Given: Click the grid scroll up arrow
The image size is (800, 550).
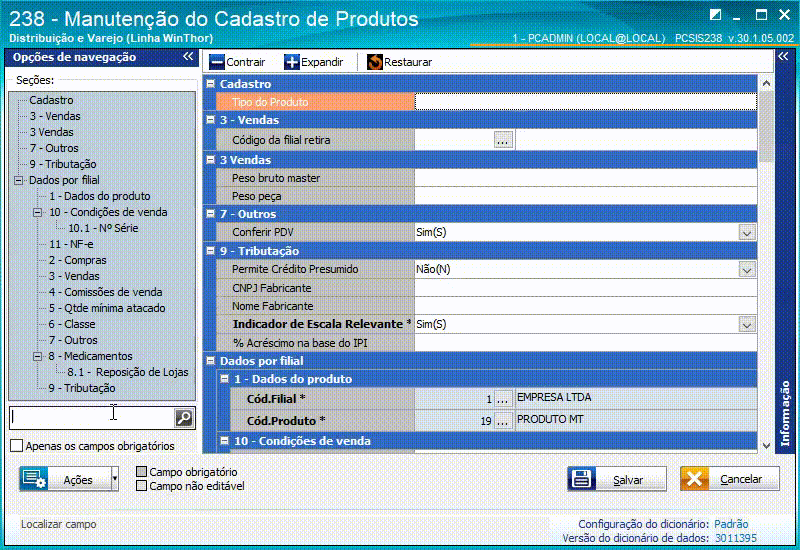Looking at the screenshot, I should click(x=766, y=83).
